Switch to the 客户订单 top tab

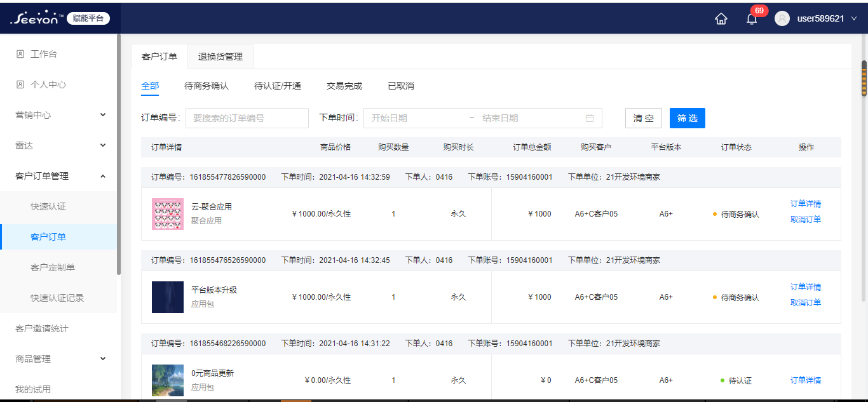point(159,57)
